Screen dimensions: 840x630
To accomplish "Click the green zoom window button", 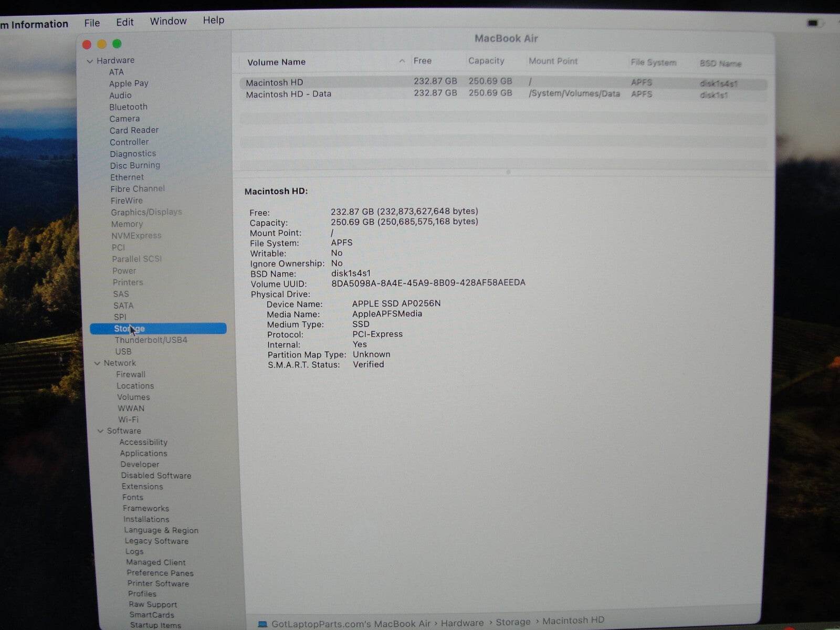I will tap(117, 44).
